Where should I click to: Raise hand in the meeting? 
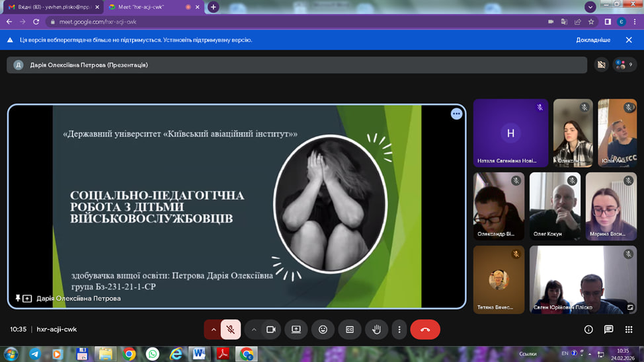[376, 329]
